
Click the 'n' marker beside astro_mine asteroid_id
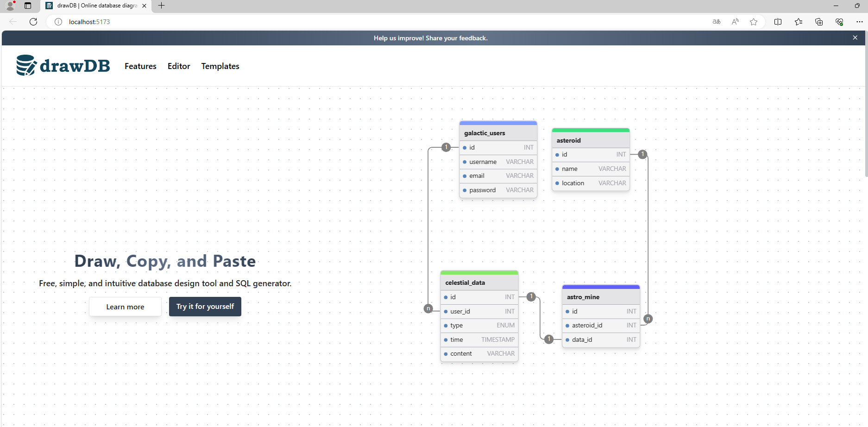click(x=648, y=319)
